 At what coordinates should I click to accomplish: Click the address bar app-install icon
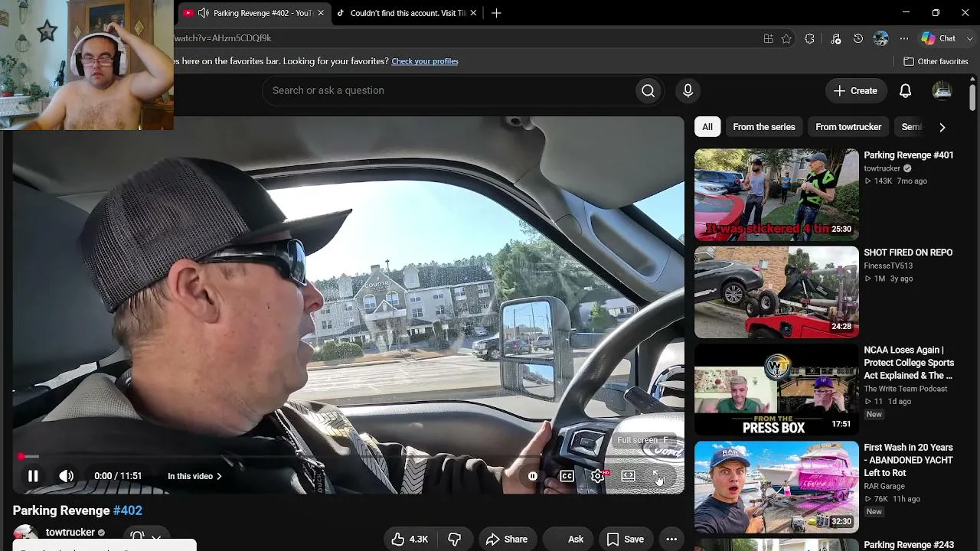[768, 38]
